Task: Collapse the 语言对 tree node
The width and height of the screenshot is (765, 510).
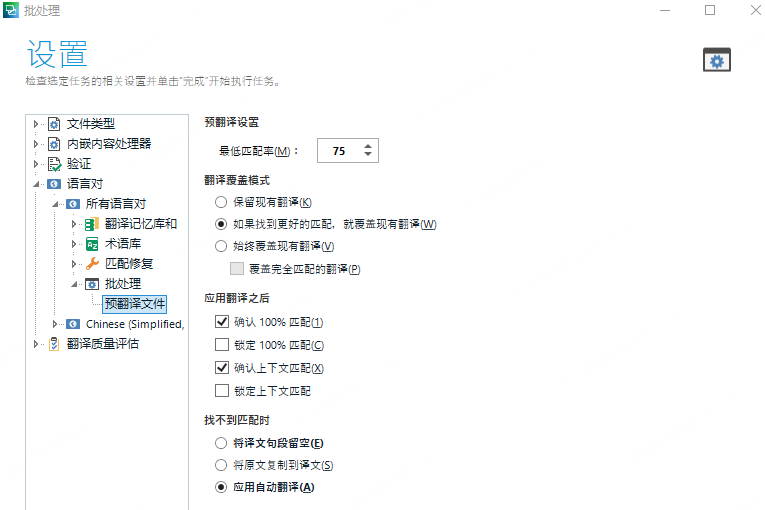Action: click(36, 184)
